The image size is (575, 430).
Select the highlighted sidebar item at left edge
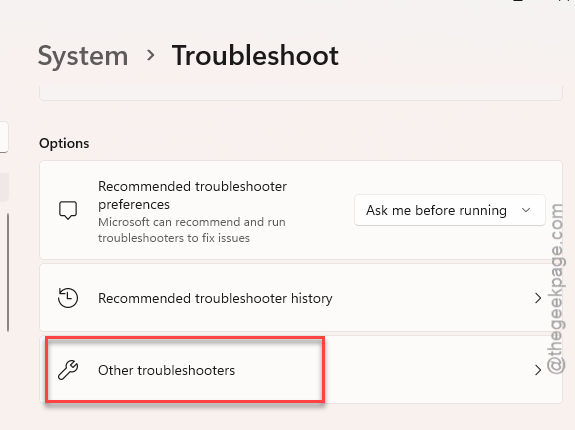pos(4,187)
